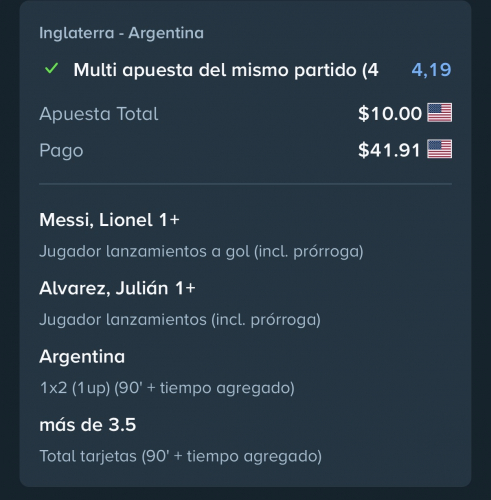
Task: Click Jugador lanzamientos a gol market text
Action: pos(201,251)
